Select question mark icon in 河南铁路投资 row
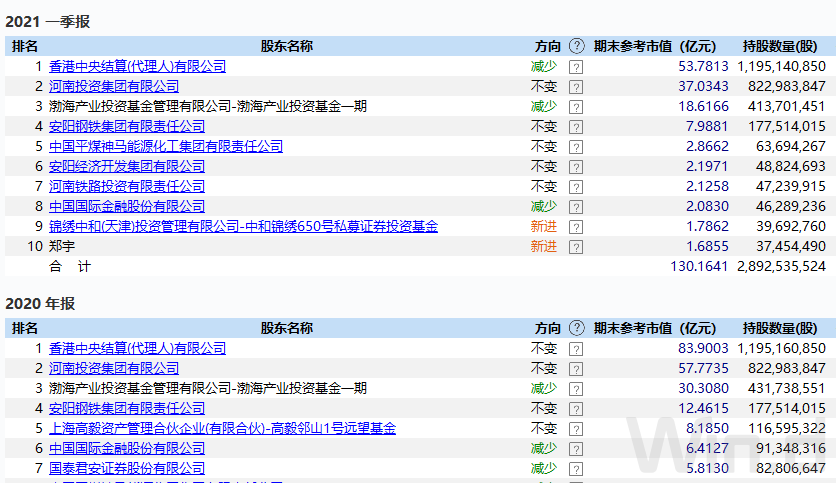Image resolution: width=836 pixels, height=483 pixels. 576,187
